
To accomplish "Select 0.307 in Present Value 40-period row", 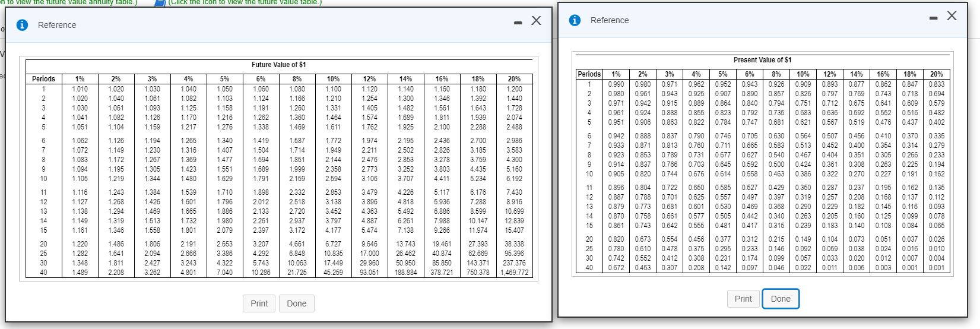I will pos(670,268).
